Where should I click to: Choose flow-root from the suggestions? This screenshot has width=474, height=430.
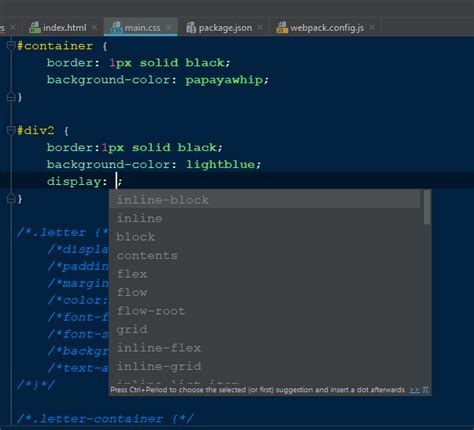265,311
